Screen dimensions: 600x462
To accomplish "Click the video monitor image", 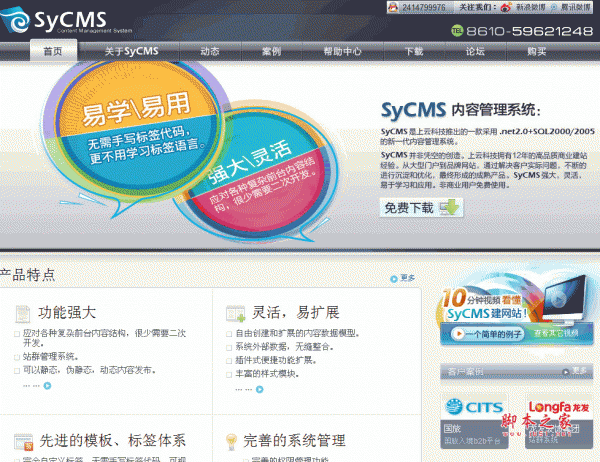I will pos(565,299).
